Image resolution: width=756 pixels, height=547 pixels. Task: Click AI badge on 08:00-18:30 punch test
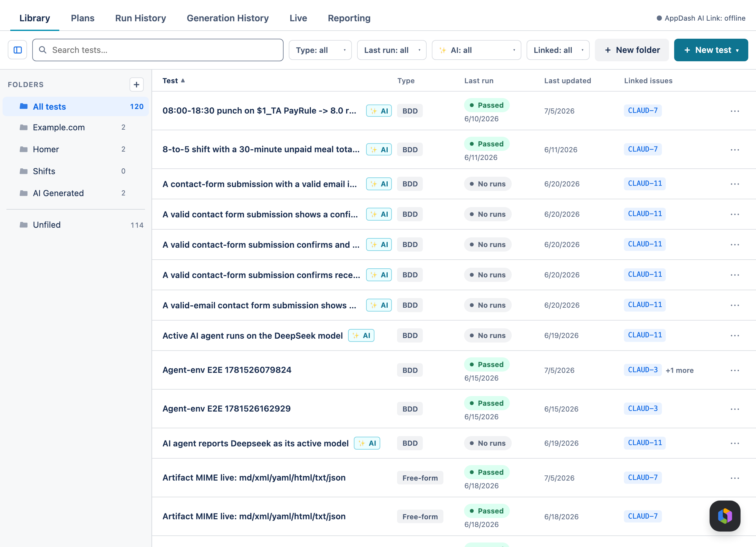pos(379,111)
